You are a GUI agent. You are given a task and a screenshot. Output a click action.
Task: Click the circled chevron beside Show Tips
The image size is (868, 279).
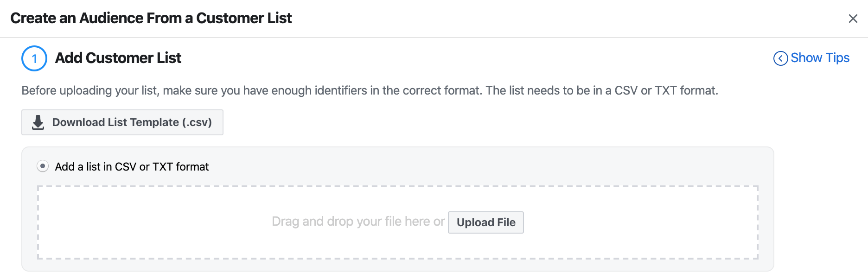click(780, 58)
